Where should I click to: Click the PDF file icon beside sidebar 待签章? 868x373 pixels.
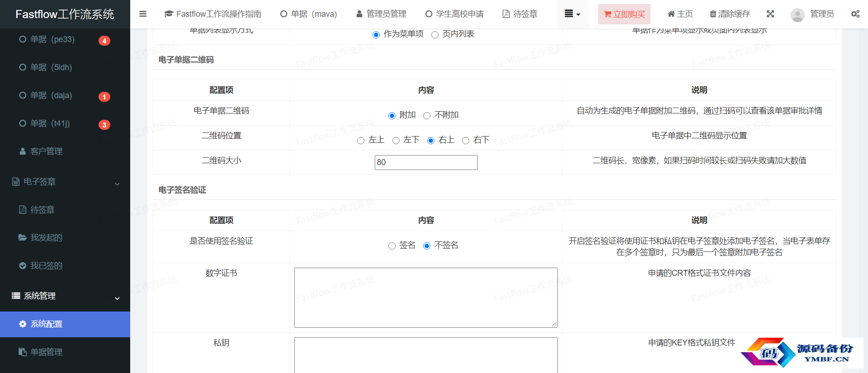coord(23,210)
